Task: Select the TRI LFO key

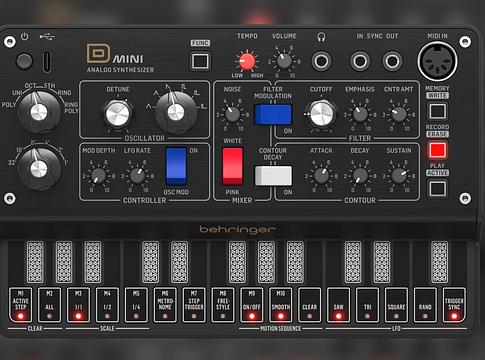Action: pos(367,305)
